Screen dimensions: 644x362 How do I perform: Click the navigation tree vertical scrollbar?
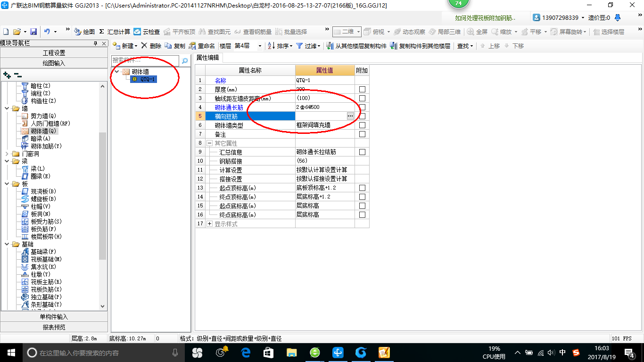pos(103,196)
